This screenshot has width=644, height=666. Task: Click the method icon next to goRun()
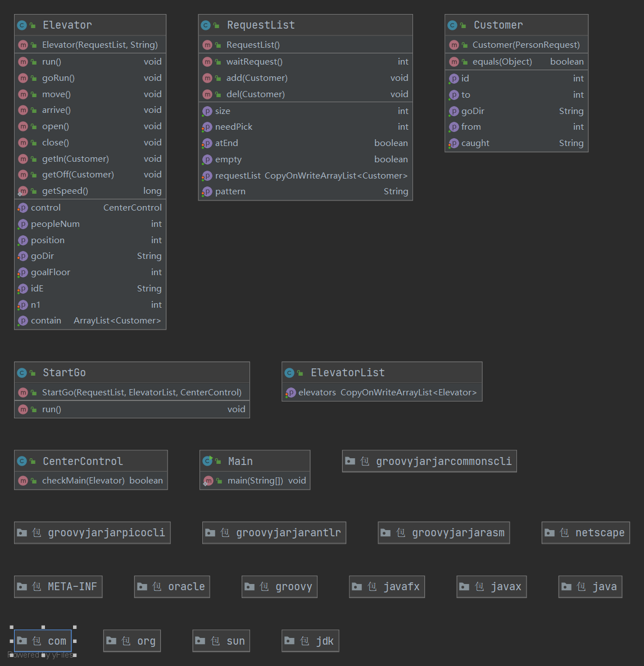(23, 78)
